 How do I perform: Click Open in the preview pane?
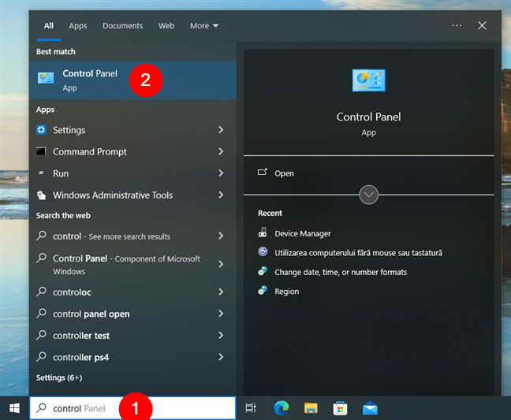[284, 173]
